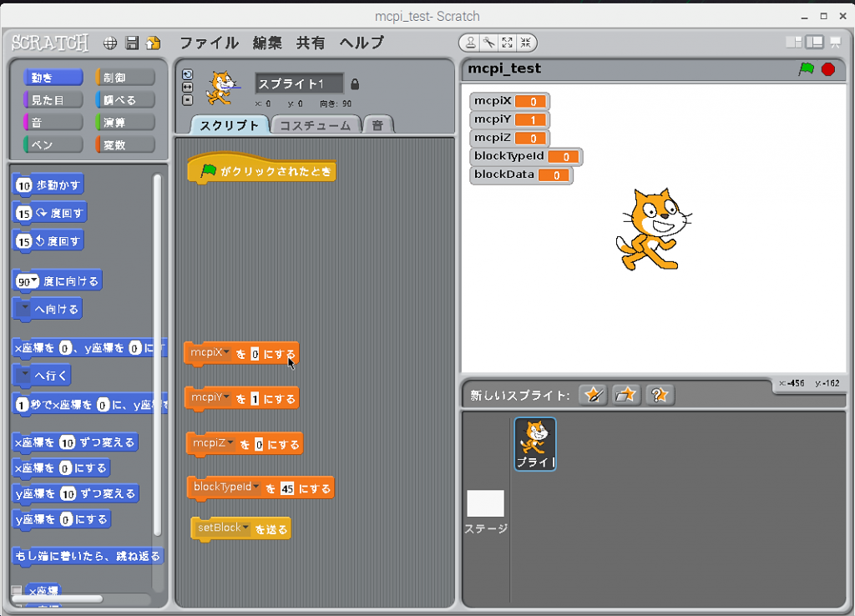Switch to small stage layout
Viewport: 855px width, 616px height.
pos(794,42)
